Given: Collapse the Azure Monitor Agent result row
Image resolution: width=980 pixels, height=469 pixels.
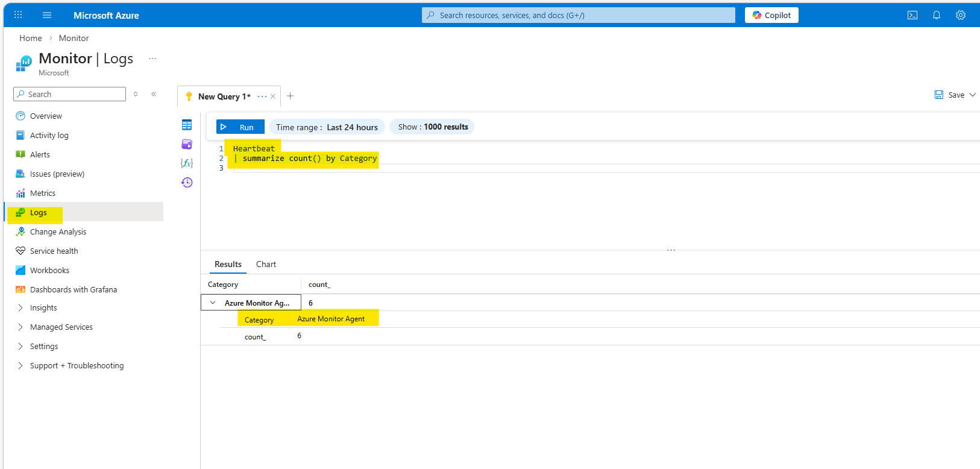Looking at the screenshot, I should point(213,303).
